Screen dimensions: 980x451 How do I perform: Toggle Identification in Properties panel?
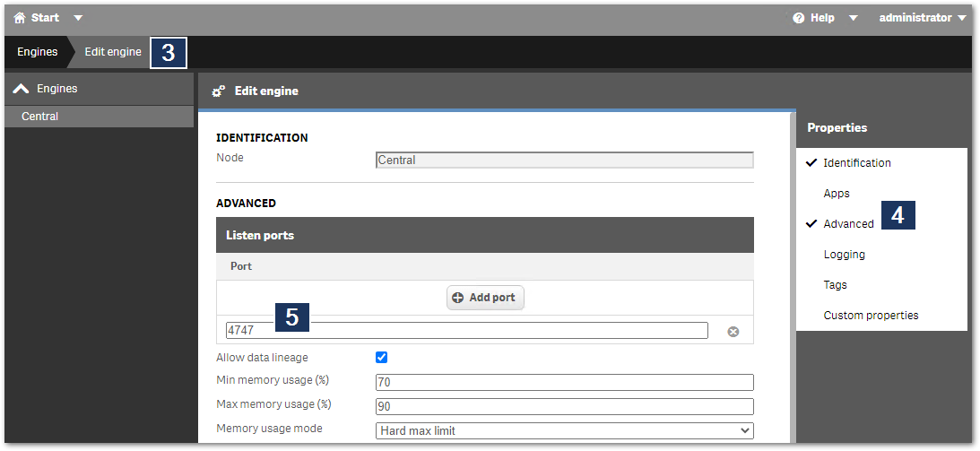pyautogui.click(x=857, y=163)
